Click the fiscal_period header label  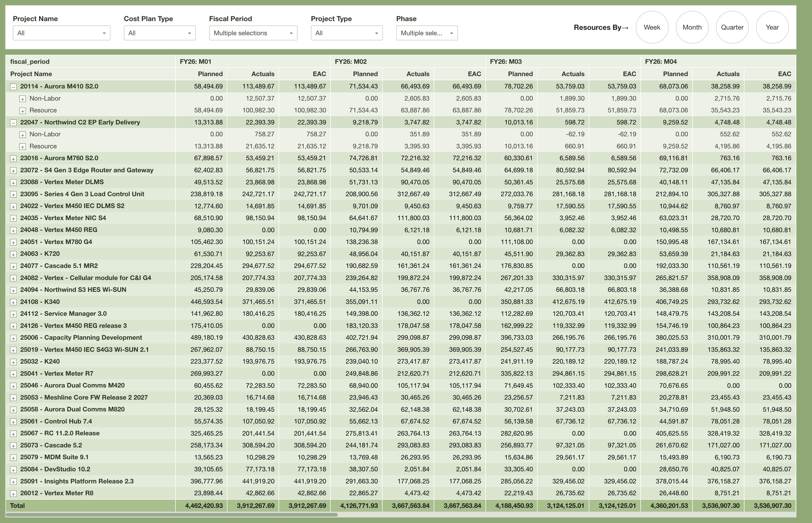click(x=30, y=62)
